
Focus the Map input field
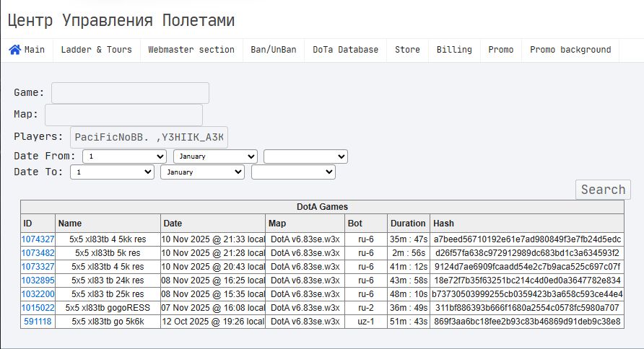(123, 115)
